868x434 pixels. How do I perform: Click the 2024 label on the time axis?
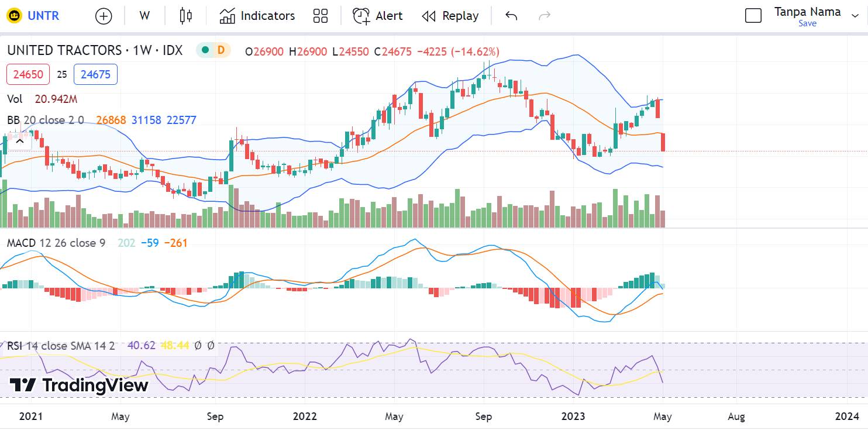coord(846,416)
